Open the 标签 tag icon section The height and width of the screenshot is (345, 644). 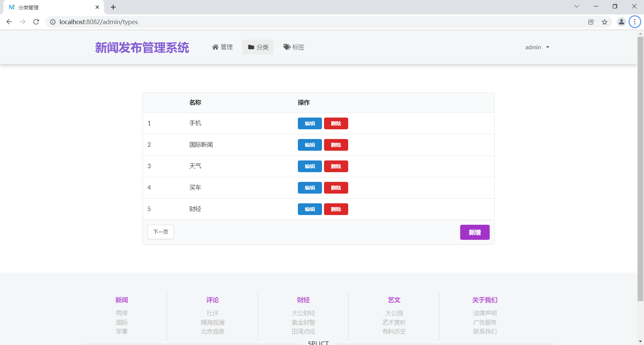point(286,47)
